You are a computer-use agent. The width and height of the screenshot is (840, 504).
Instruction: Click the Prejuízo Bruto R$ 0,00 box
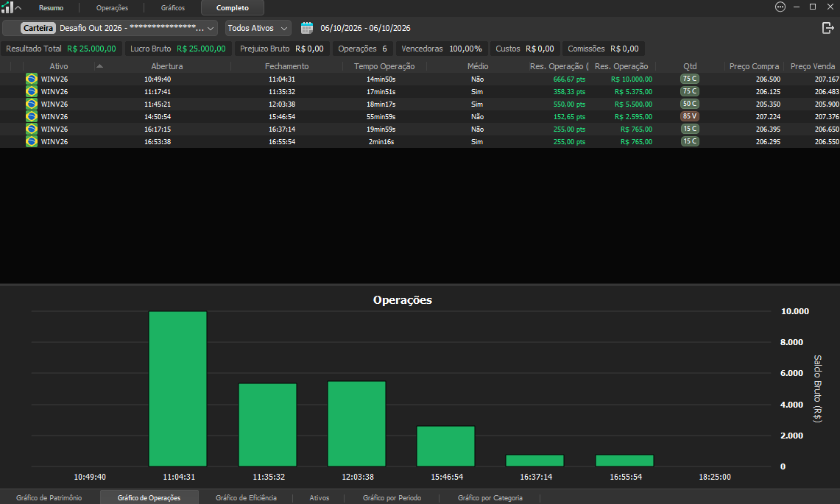tap(282, 49)
